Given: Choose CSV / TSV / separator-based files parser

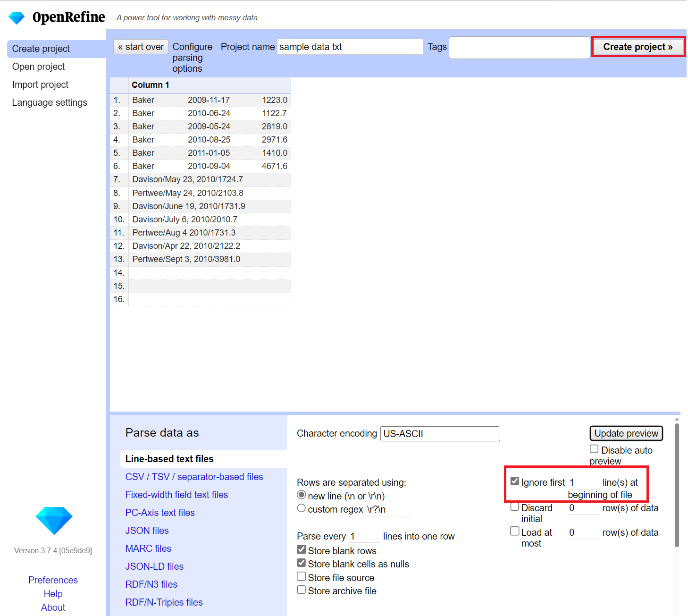Looking at the screenshot, I should [x=194, y=477].
